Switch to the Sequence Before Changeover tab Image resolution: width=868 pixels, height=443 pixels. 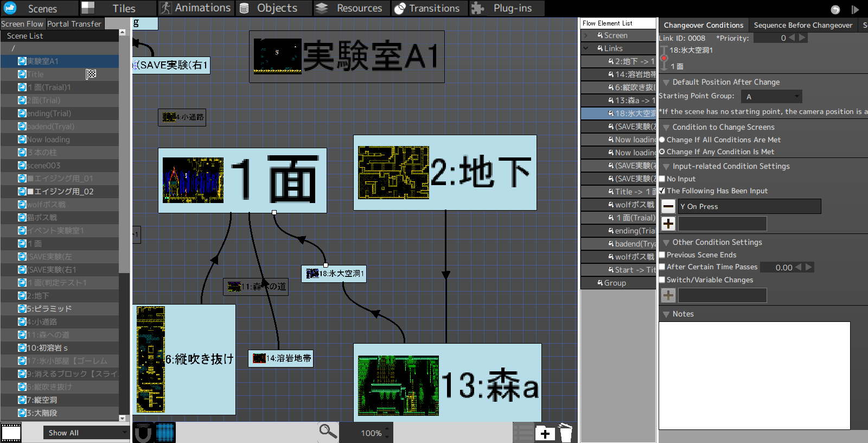(803, 25)
